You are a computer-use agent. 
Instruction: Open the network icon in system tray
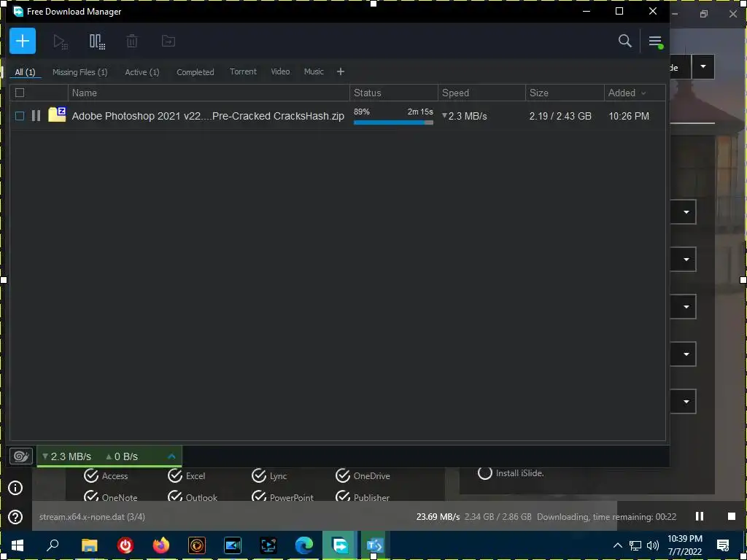(635, 545)
